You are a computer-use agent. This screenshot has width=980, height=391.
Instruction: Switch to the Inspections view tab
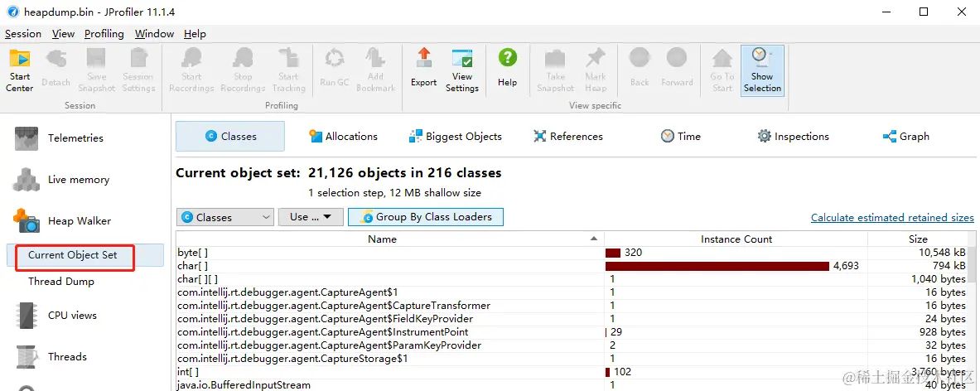click(793, 136)
